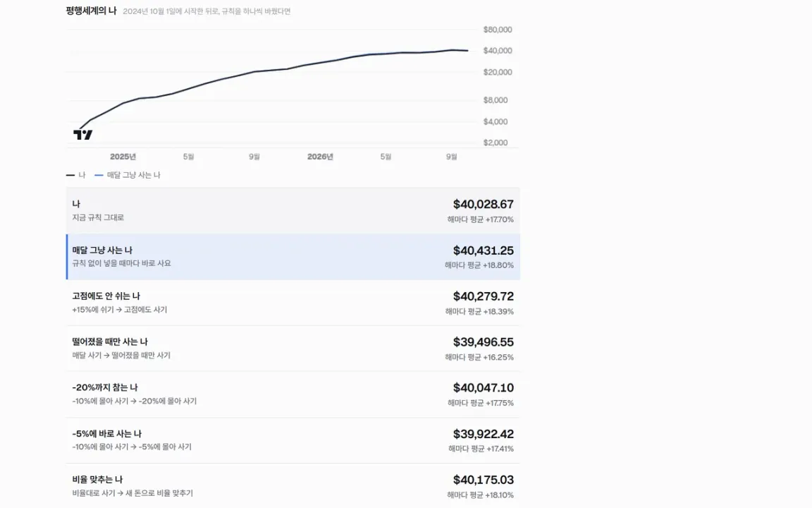The height and width of the screenshot is (508, 812).
Task: Click the $4,000 axis label
Action: tap(496, 122)
